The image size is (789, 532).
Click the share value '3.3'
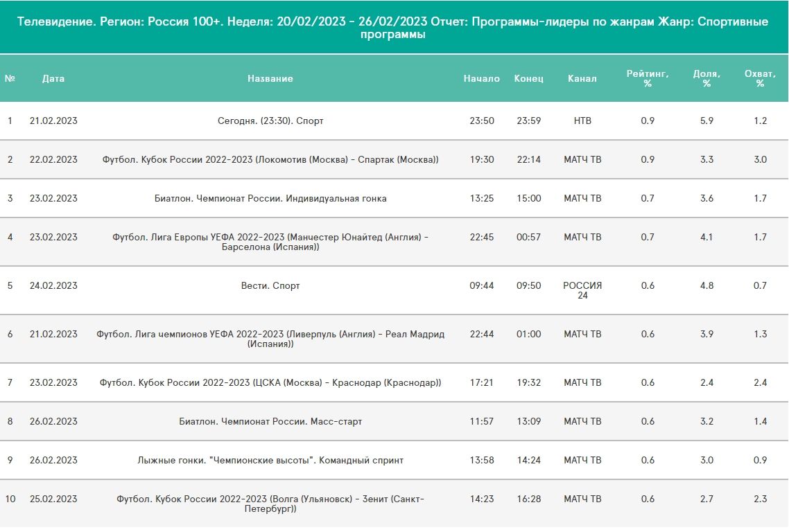point(706,159)
